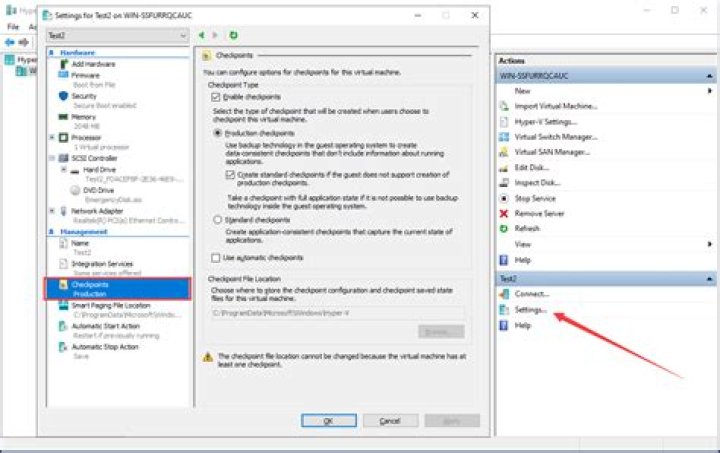Open Integration Services setting
Viewport: 720px width, 453px height.
[x=102, y=264]
